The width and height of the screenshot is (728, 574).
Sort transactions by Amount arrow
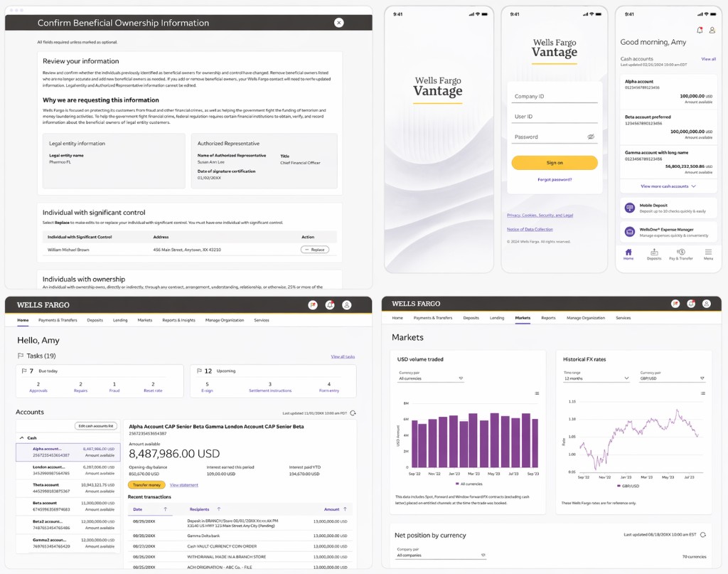pos(345,509)
